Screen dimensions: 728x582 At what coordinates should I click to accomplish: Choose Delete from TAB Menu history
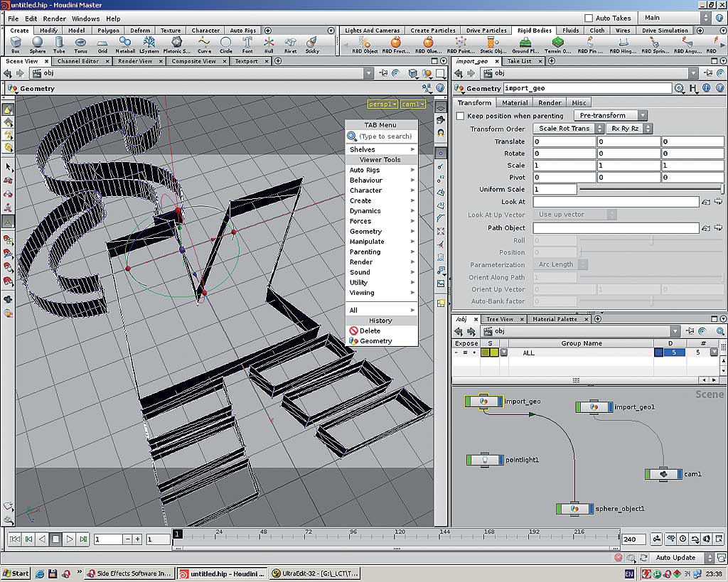click(x=381, y=331)
